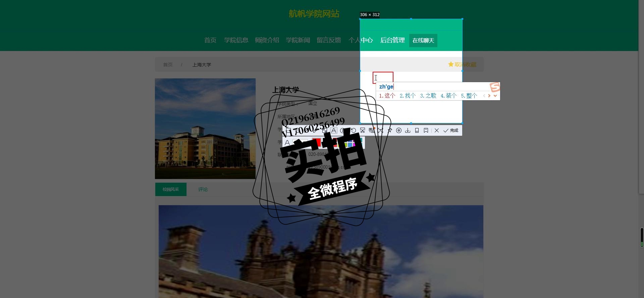The image size is (644, 298).
Task: Choose candidate 3 之歌
Action: click(428, 96)
